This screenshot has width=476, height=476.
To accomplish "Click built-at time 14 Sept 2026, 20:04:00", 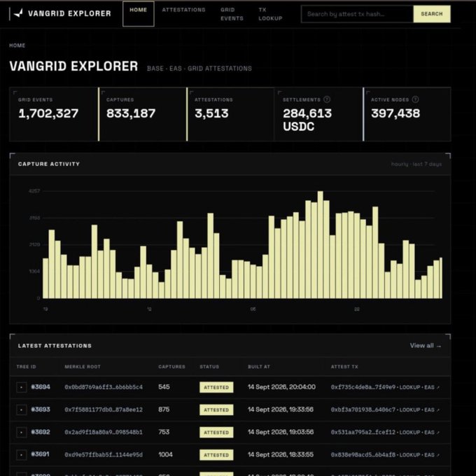I will pos(281,386).
